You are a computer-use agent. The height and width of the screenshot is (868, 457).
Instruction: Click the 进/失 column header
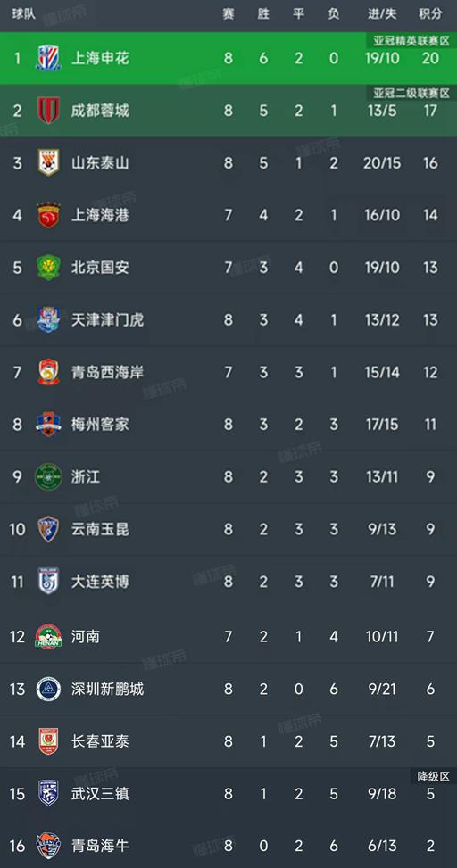click(x=382, y=14)
